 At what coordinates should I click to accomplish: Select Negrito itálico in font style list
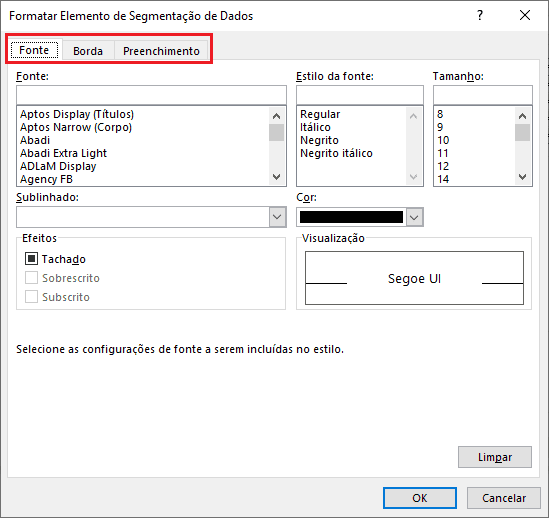336,153
